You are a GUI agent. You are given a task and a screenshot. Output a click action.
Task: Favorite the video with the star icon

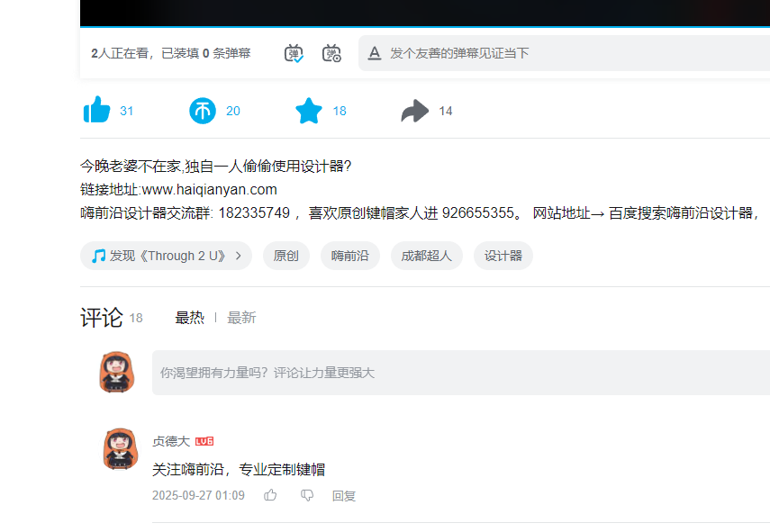tap(309, 110)
